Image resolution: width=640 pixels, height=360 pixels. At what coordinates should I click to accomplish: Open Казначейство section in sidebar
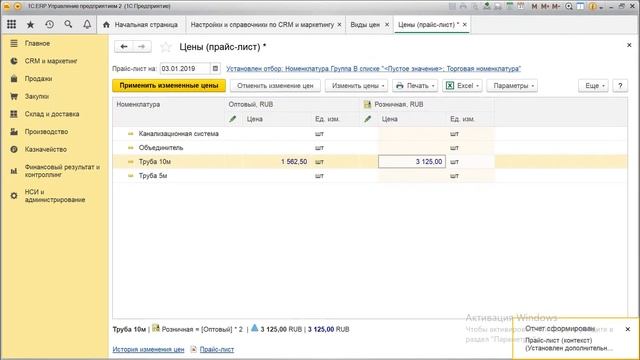(x=45, y=149)
